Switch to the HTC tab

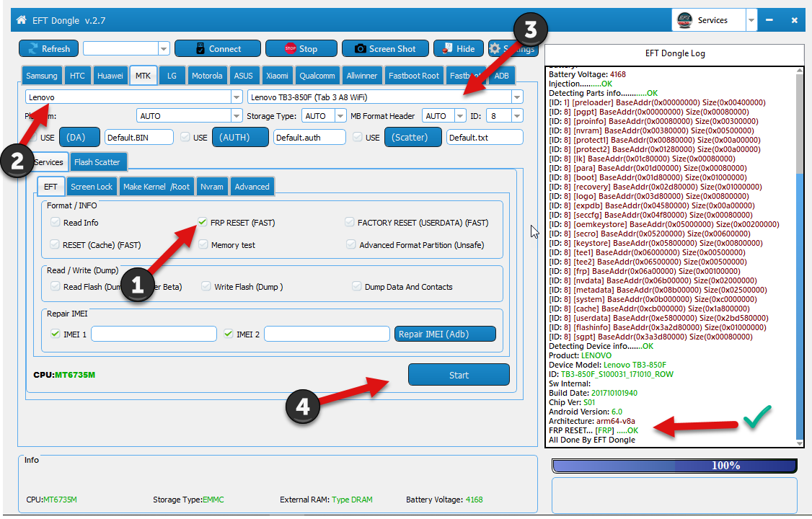[x=78, y=76]
